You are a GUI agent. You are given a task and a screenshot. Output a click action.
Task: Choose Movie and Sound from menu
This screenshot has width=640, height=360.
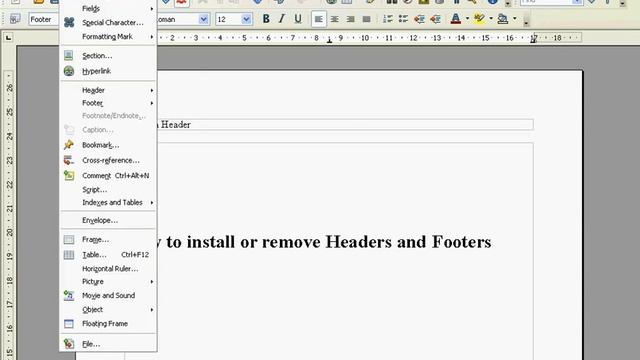(x=108, y=296)
